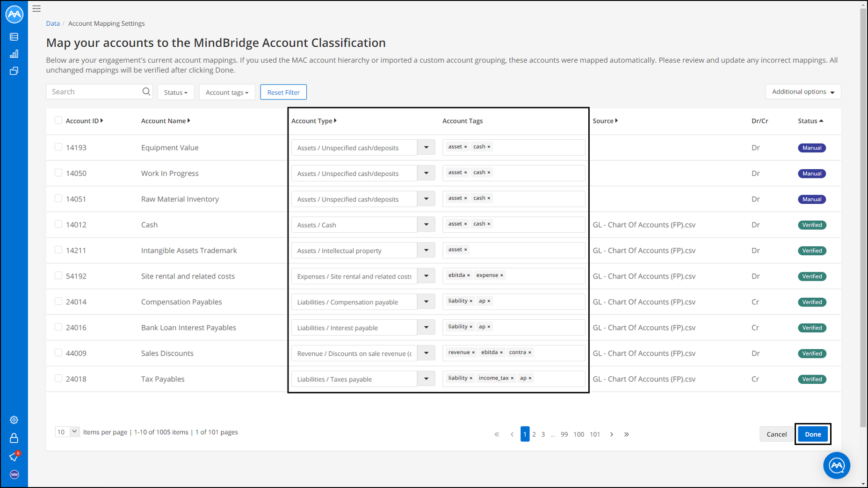Remove ebitda tag from Site rental row
Viewport: 868px width, 488px height.
pos(469,275)
